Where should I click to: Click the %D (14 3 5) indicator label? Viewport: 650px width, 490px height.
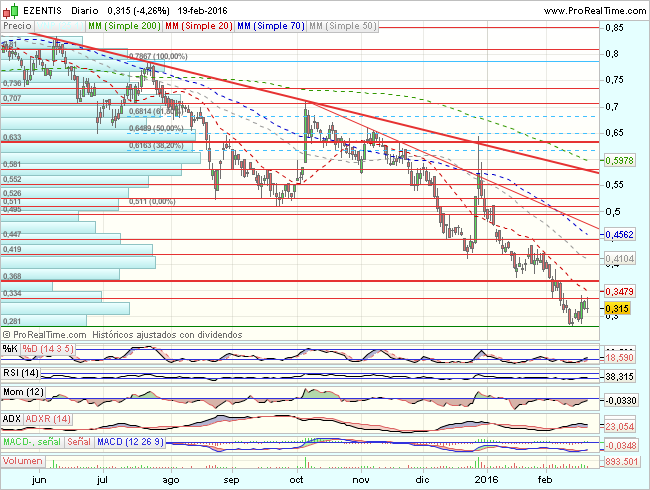pyautogui.click(x=48, y=349)
